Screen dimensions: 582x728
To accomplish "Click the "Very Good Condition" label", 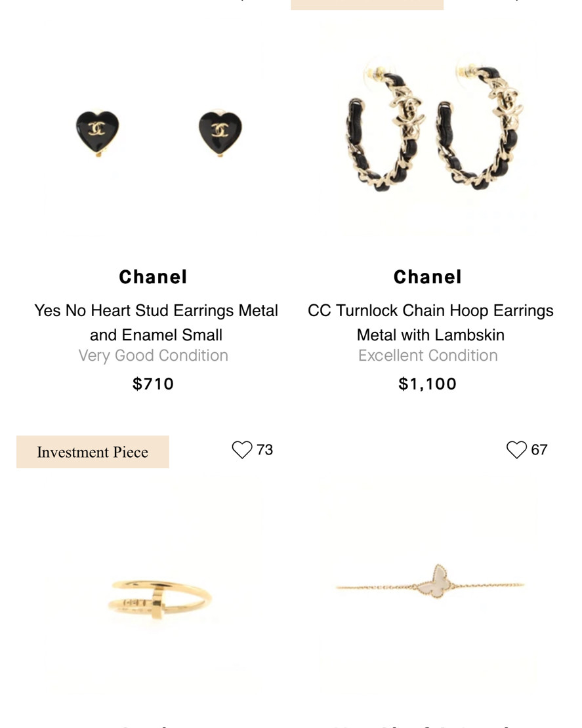I will tap(154, 355).
